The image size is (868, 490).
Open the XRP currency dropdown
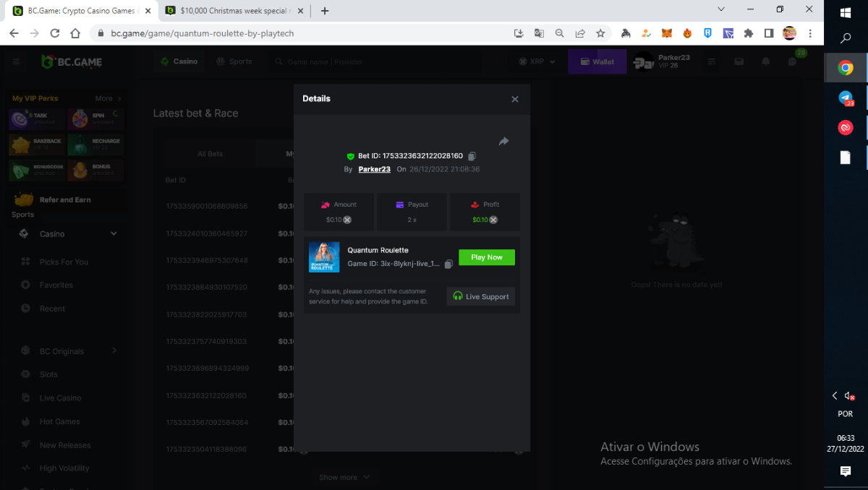tap(537, 61)
